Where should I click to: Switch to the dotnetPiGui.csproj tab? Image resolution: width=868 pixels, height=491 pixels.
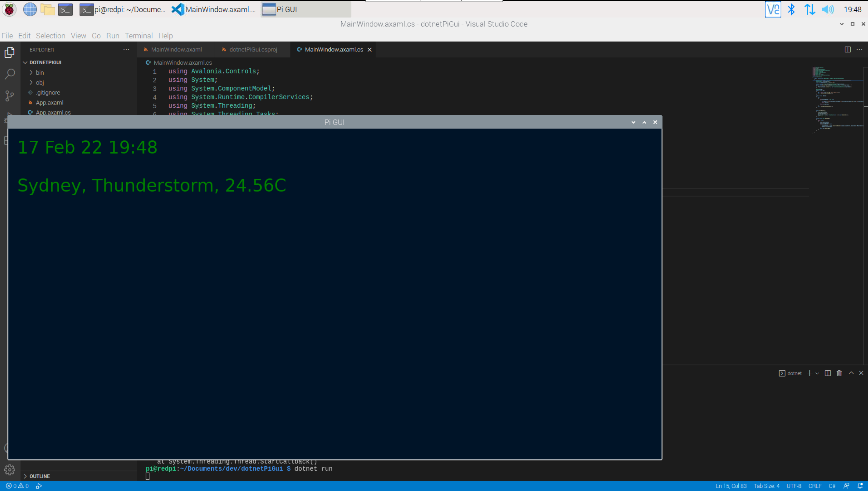tap(253, 50)
